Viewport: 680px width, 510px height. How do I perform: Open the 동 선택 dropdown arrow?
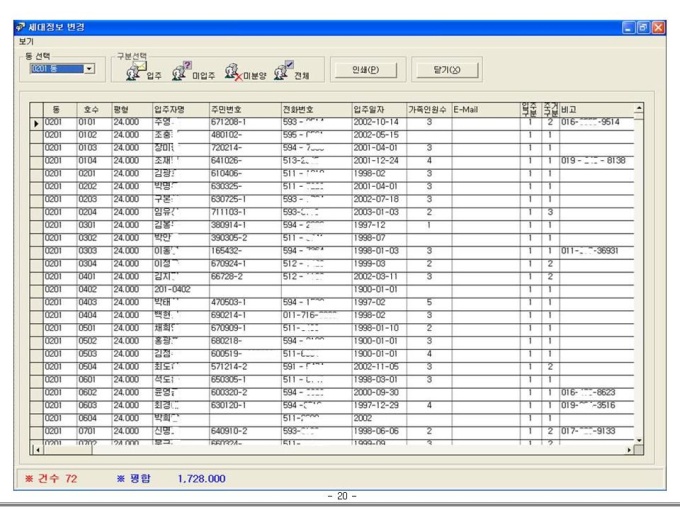89,69
